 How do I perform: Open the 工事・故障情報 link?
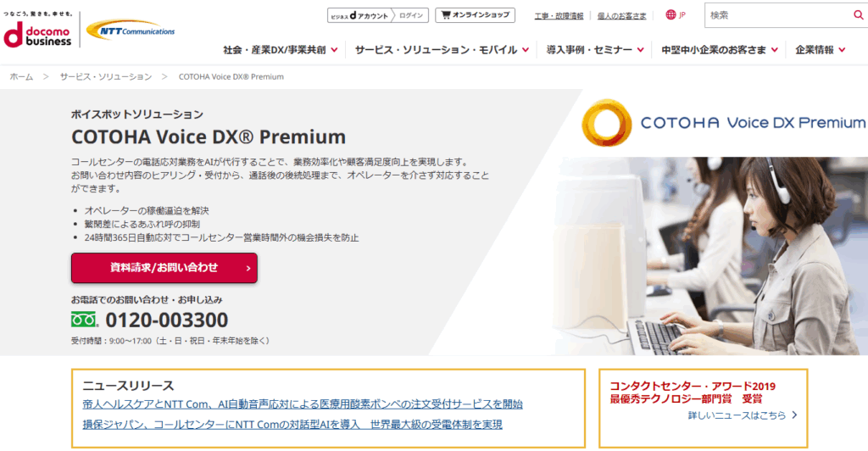559,16
